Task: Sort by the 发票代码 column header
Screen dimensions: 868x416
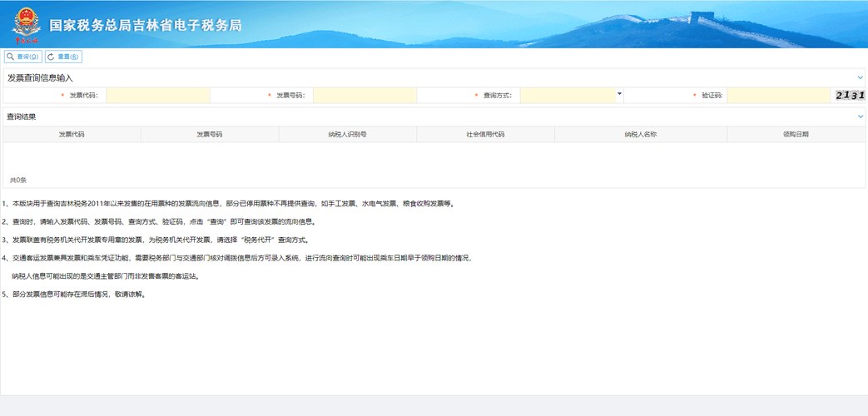Action: click(x=72, y=134)
